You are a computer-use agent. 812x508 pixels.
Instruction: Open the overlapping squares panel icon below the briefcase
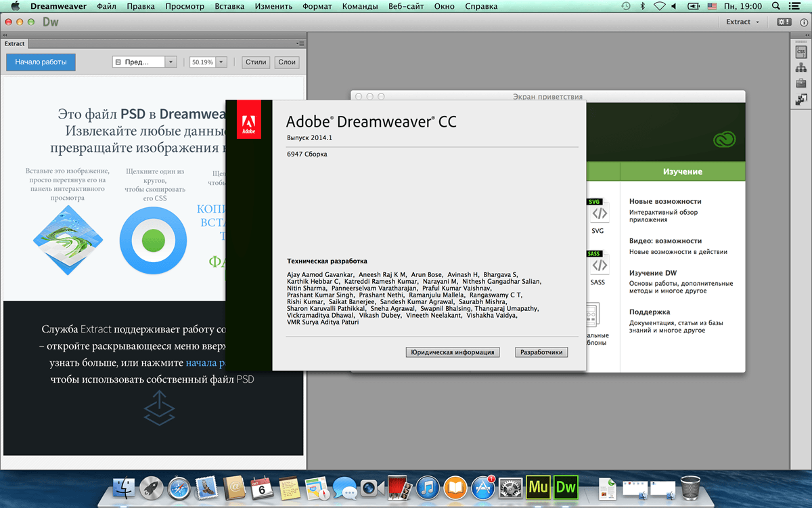801,100
